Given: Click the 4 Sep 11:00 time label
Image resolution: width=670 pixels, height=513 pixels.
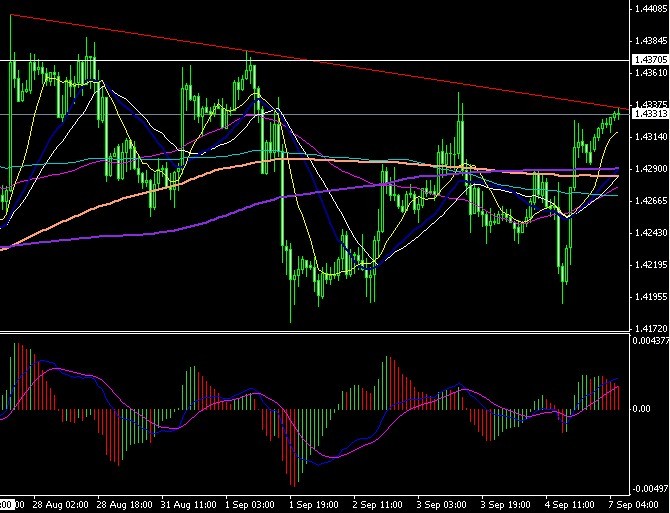Looking at the screenshot, I should point(570,504).
